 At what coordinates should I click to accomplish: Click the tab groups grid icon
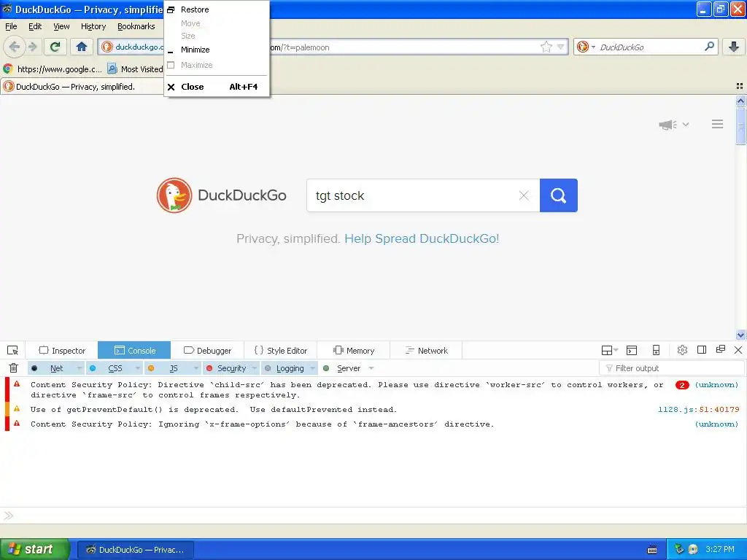740,86
